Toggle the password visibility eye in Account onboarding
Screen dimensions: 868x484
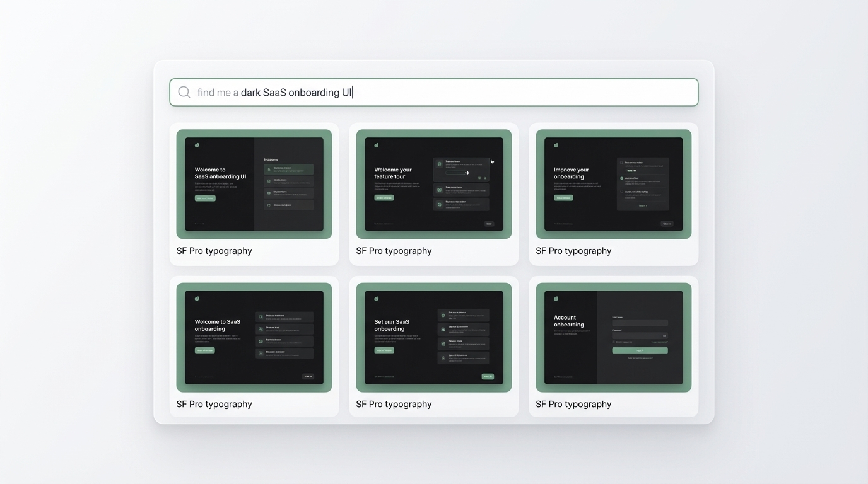pyautogui.click(x=665, y=336)
